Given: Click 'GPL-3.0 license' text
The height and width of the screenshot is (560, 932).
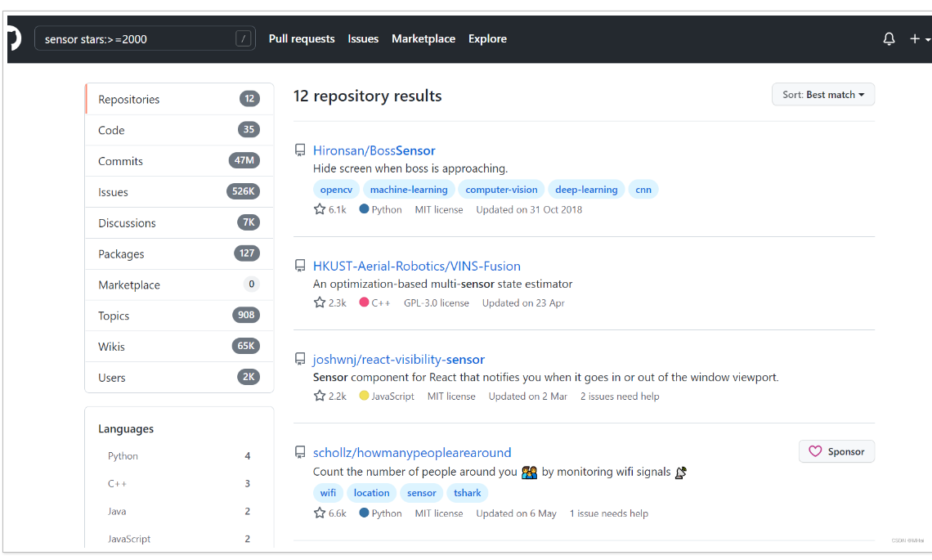Looking at the screenshot, I should (437, 303).
